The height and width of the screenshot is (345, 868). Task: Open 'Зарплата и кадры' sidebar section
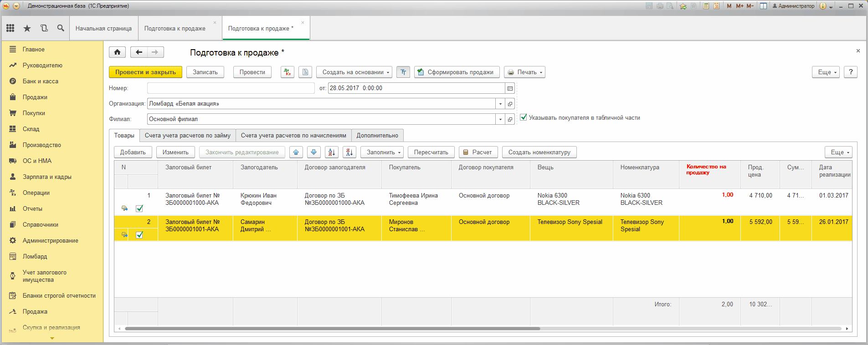click(47, 177)
